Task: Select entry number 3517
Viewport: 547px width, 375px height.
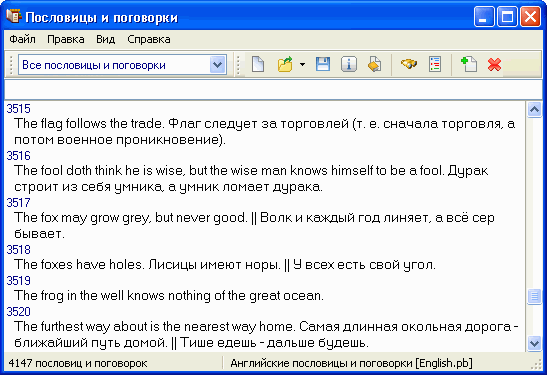Action: 18,203
